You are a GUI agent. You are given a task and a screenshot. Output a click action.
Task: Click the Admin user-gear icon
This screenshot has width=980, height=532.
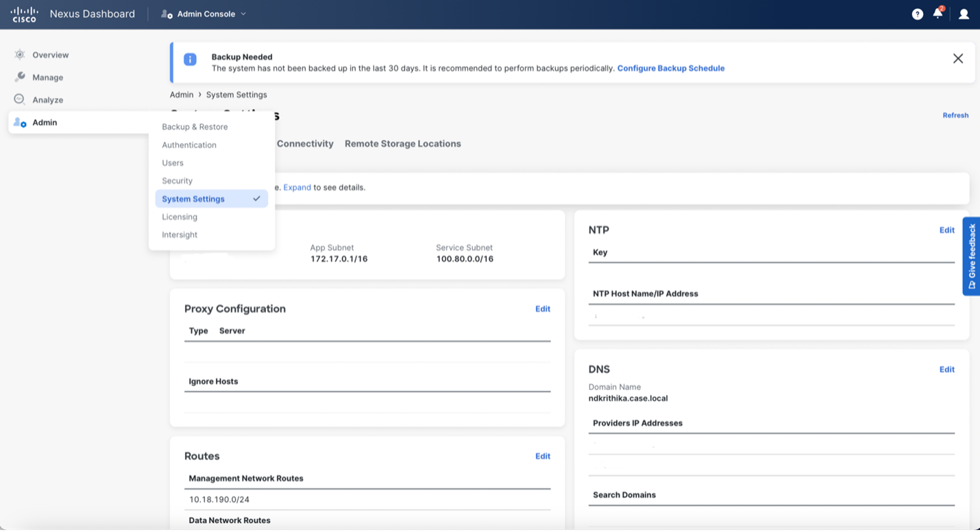(20, 122)
